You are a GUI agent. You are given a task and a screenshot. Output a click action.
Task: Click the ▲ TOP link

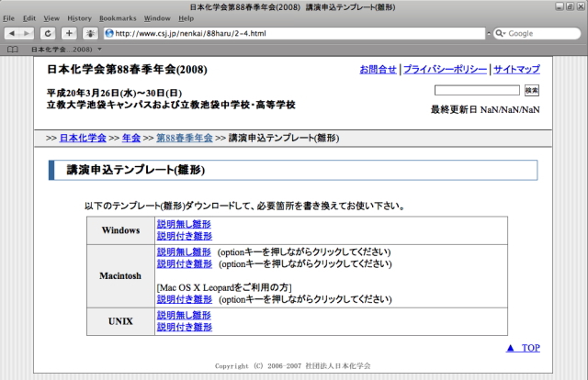click(523, 348)
